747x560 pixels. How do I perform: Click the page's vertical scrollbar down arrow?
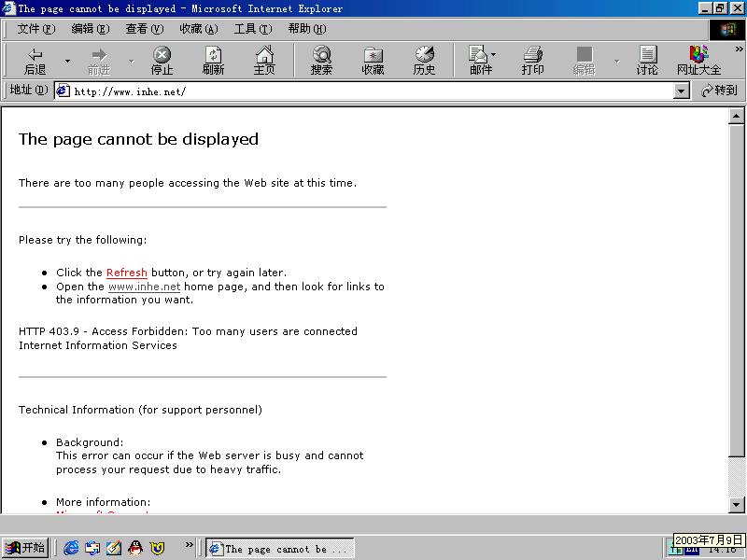tap(736, 505)
